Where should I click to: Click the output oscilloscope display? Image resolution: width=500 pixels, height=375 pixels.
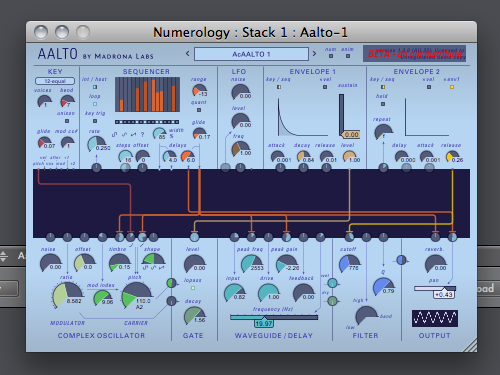(x=434, y=318)
